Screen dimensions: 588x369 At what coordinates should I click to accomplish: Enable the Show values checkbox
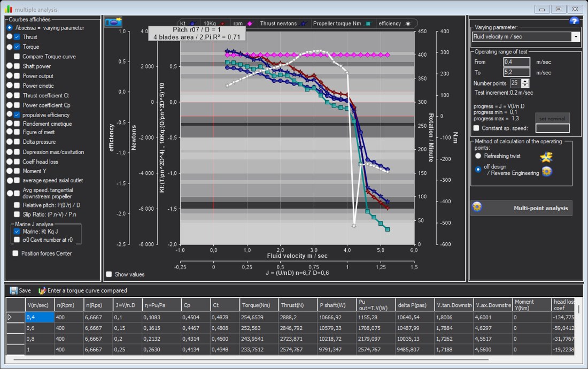[109, 274]
